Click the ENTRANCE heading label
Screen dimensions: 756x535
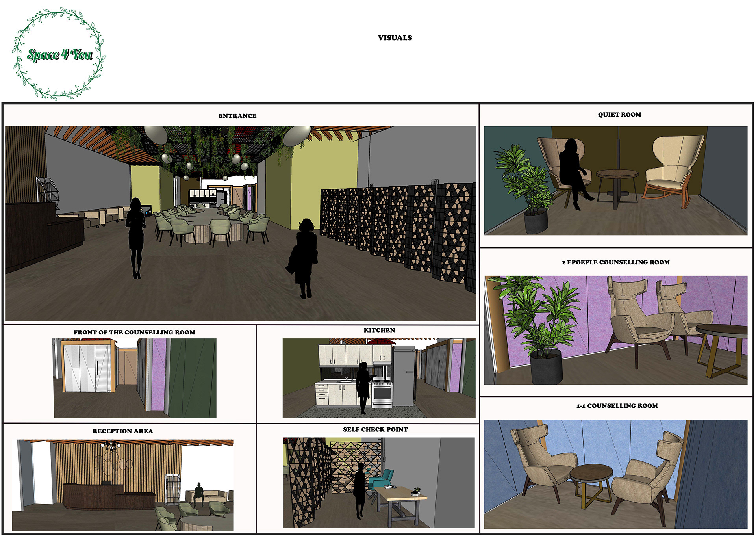pyautogui.click(x=237, y=116)
